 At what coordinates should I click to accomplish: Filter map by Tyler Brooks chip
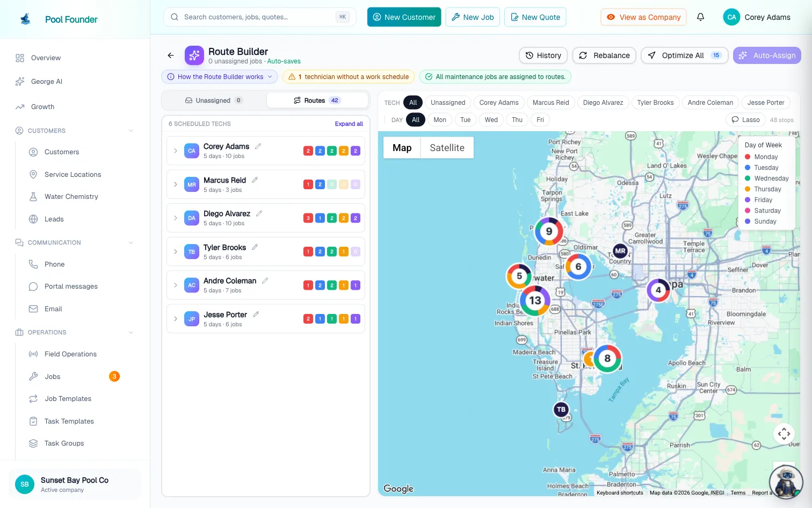(655, 103)
